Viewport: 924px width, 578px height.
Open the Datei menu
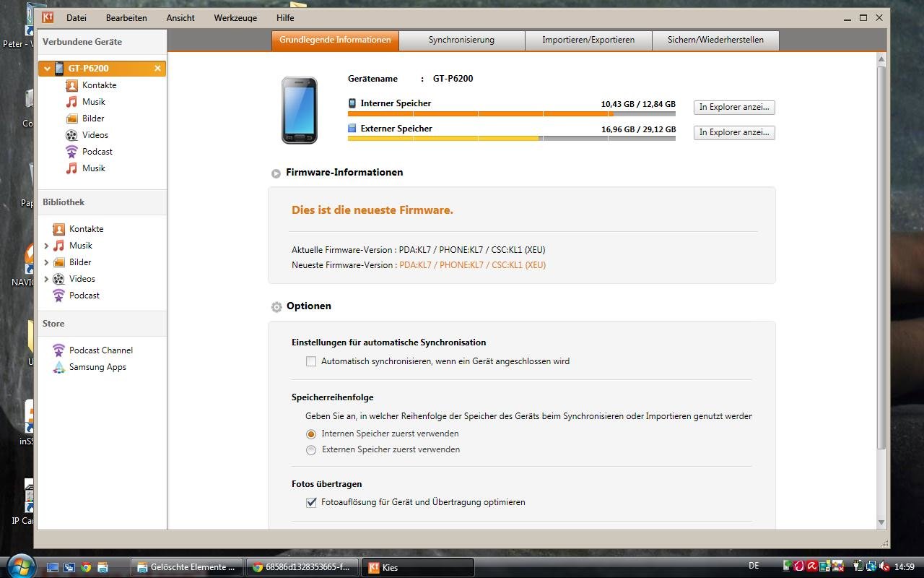click(x=77, y=18)
